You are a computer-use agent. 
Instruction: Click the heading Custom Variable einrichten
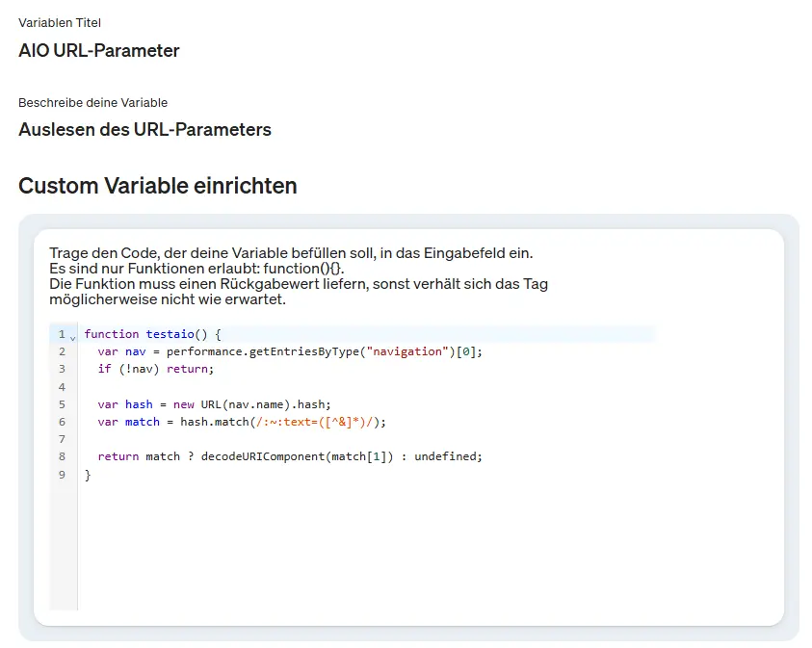[157, 186]
